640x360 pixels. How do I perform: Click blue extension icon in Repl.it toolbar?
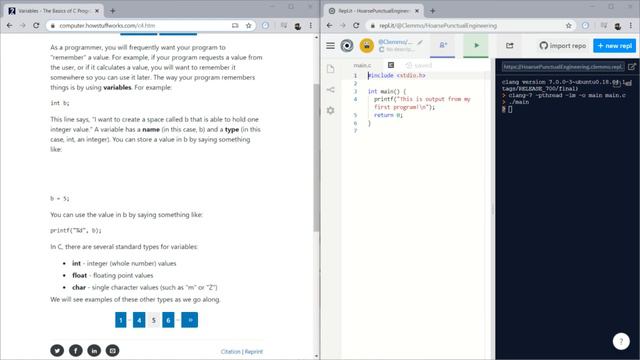tap(585, 25)
